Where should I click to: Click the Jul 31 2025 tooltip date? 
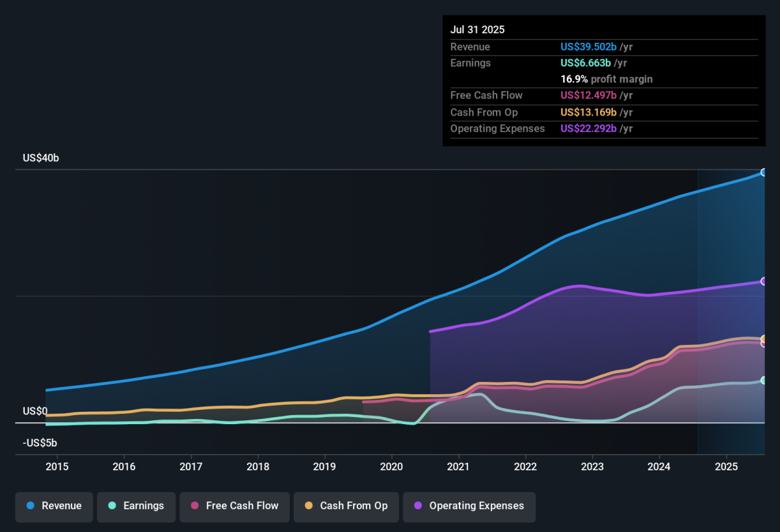click(477, 30)
